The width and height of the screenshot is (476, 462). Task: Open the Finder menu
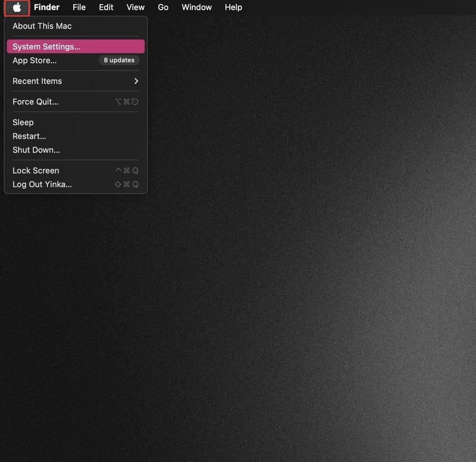click(x=47, y=8)
